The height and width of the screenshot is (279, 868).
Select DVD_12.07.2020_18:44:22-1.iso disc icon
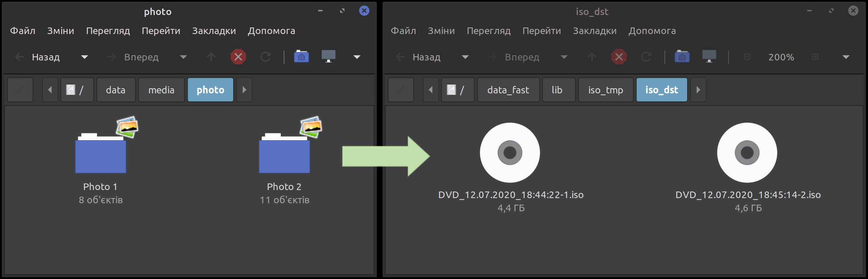click(510, 153)
